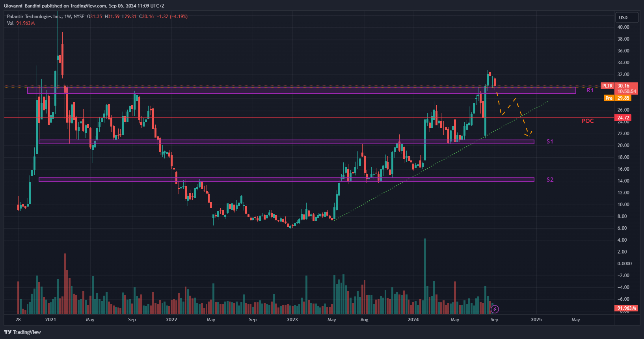This screenshot has height=339, width=644.
Task: Click the PLTR price label tag
Action: pos(607,86)
